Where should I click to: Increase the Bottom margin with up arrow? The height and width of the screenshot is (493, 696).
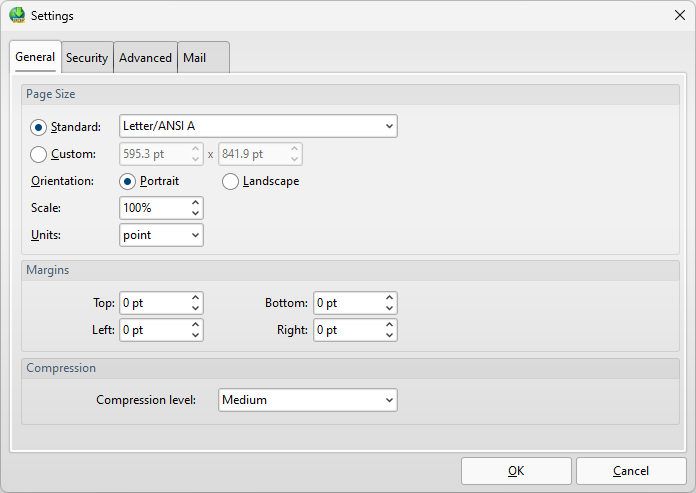[x=389, y=298]
